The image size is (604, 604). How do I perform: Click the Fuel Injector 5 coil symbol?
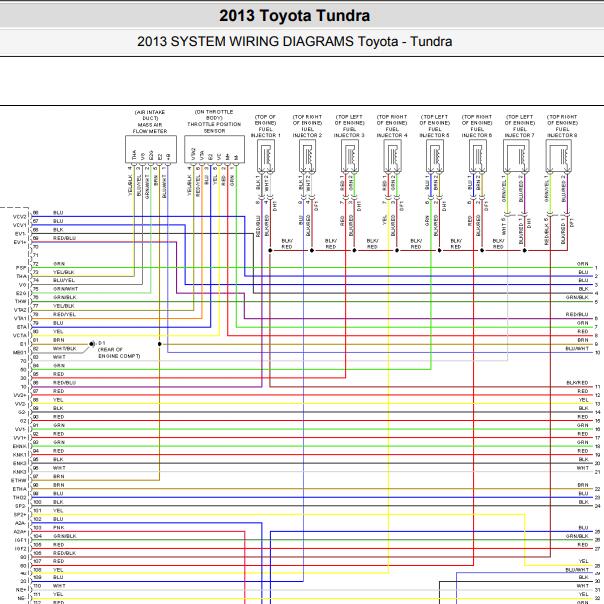pos(435,156)
